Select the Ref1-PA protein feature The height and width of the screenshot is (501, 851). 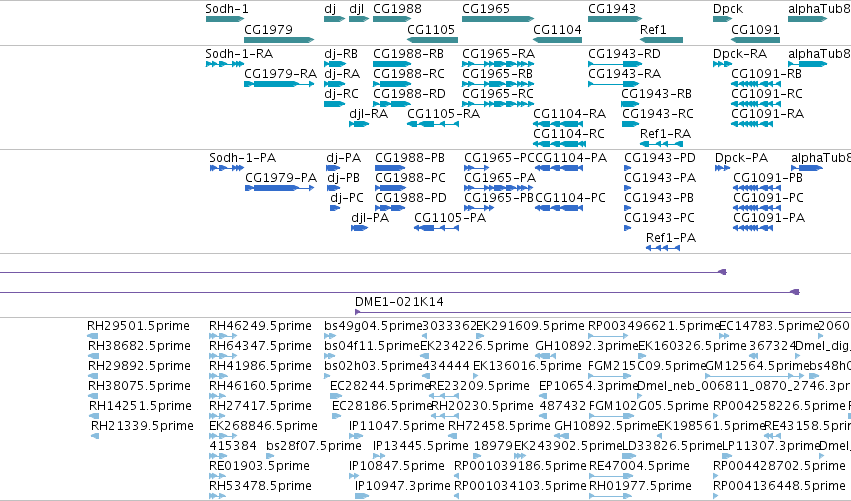pyautogui.click(x=663, y=248)
